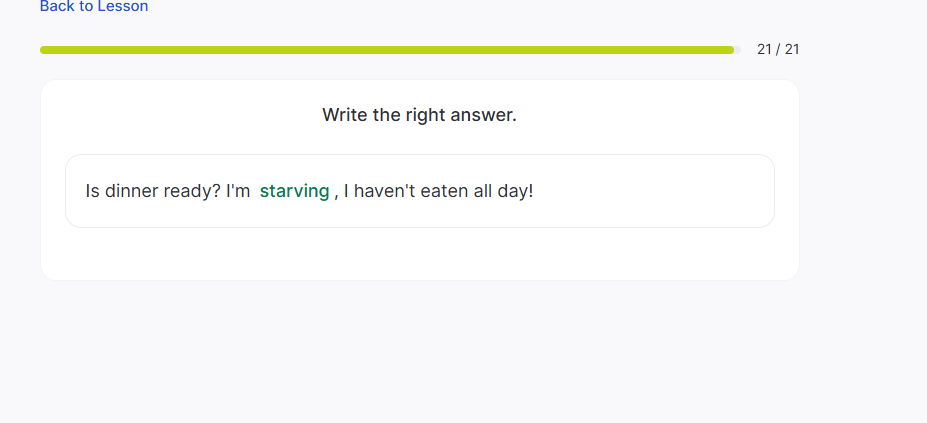This screenshot has height=423, width=927.
Task: Click the word 'all' in the sentence
Action: (x=482, y=191)
